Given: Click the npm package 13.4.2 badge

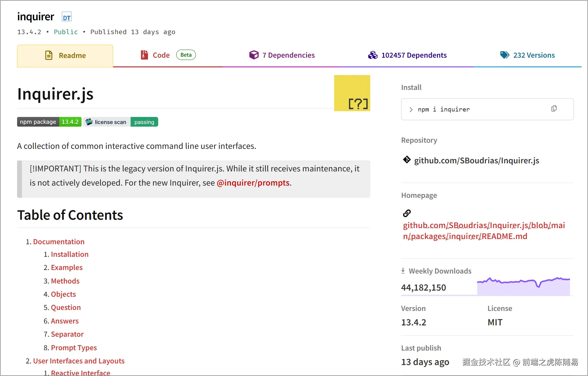Looking at the screenshot, I should point(49,122).
